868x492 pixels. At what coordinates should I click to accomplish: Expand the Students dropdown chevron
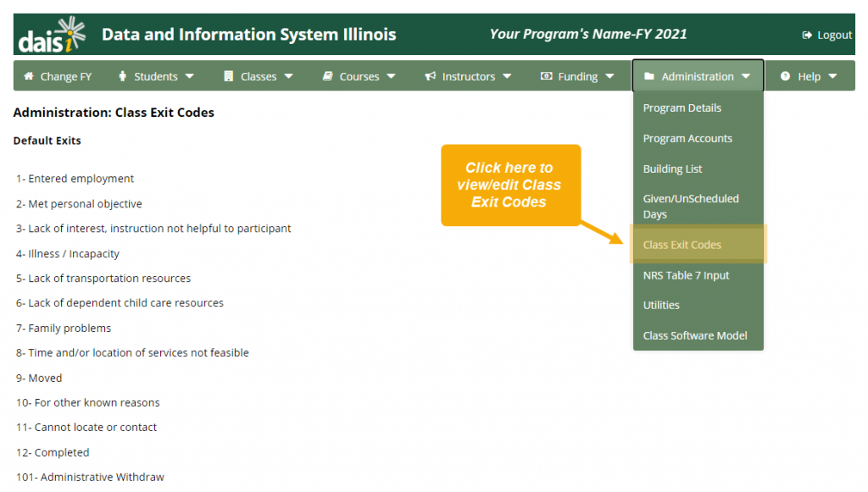click(189, 75)
